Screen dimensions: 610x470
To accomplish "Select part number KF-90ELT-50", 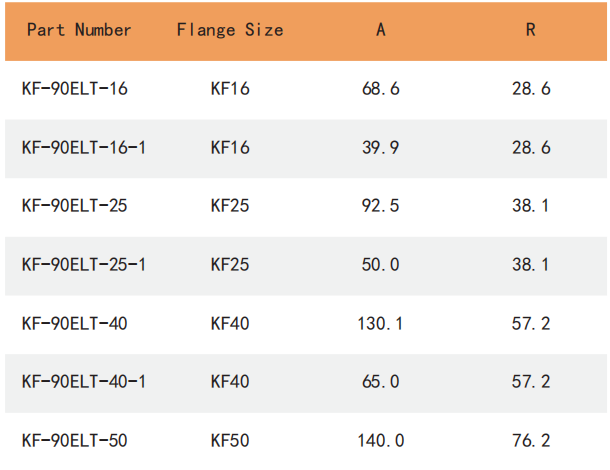I will tap(75, 440).
